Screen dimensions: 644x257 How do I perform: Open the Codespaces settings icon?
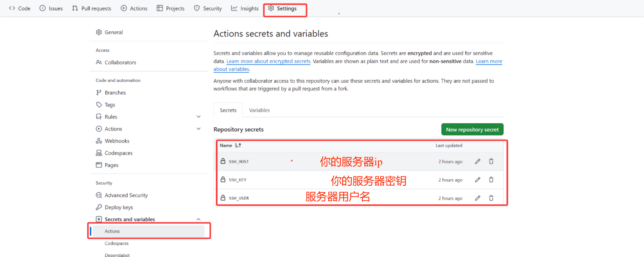click(99, 153)
